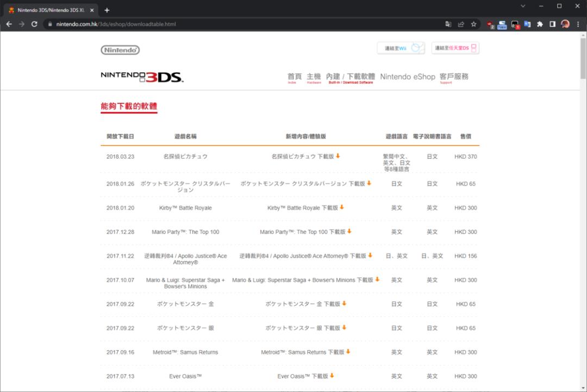
Task: Click the site lock icon in address bar
Action: 50,24
